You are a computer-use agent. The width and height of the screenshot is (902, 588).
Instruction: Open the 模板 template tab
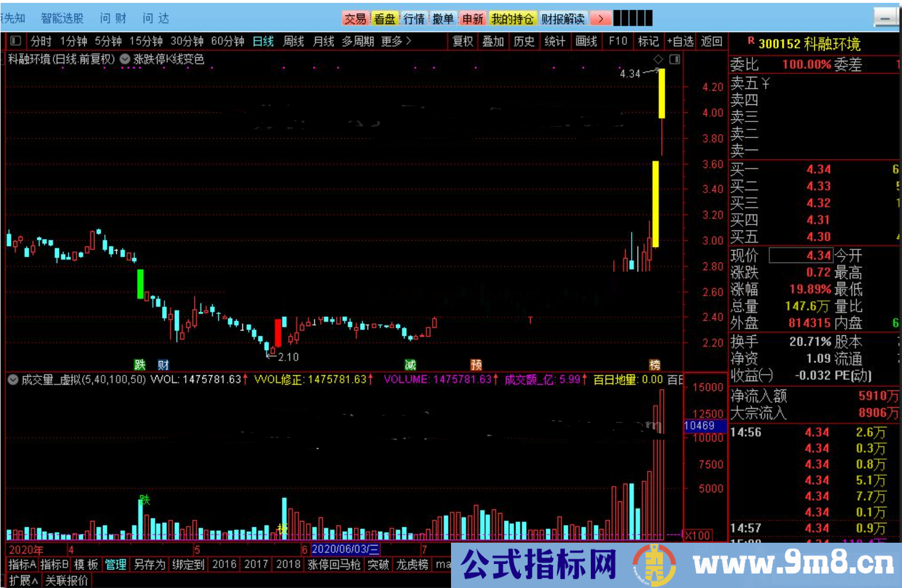[x=86, y=565]
